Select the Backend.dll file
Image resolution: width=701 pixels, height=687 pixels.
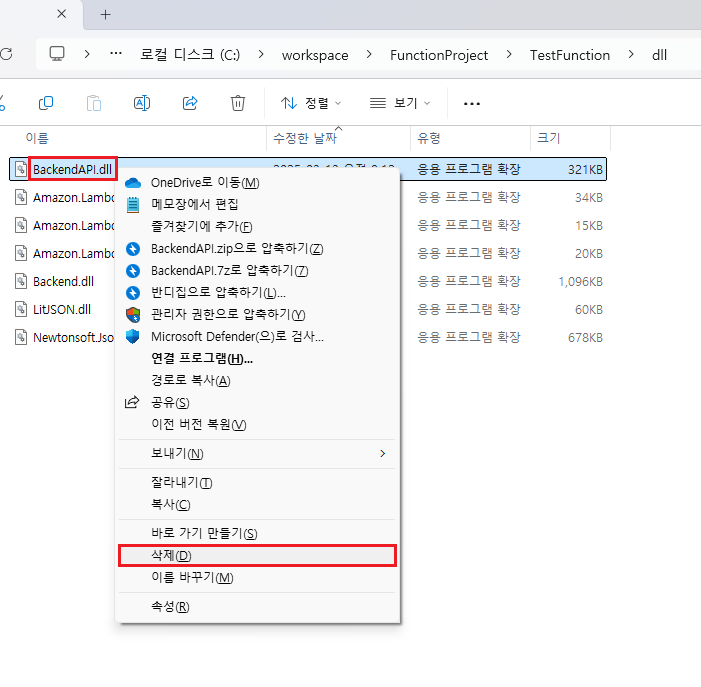[63, 282]
